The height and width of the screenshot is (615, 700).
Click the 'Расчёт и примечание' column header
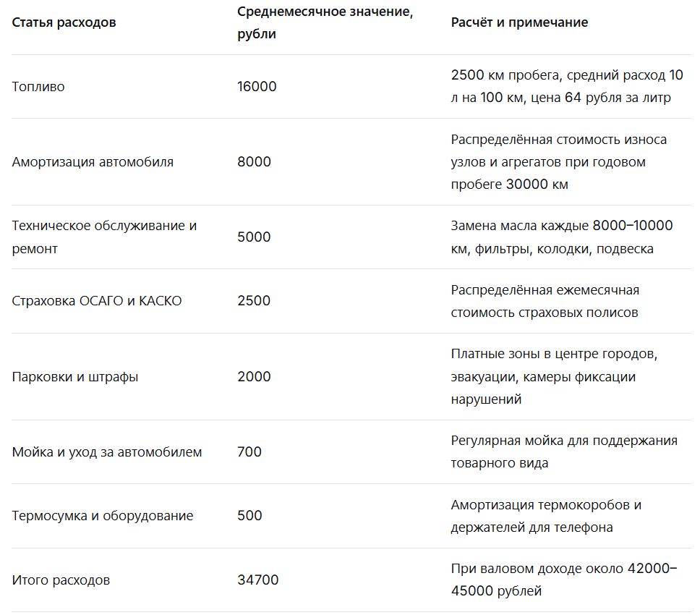(519, 22)
